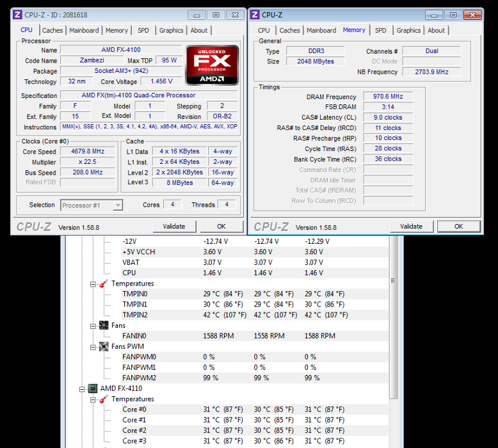Click the FSB:DRAM 3:14 value
The width and height of the screenshot is (498, 448).
click(388, 107)
